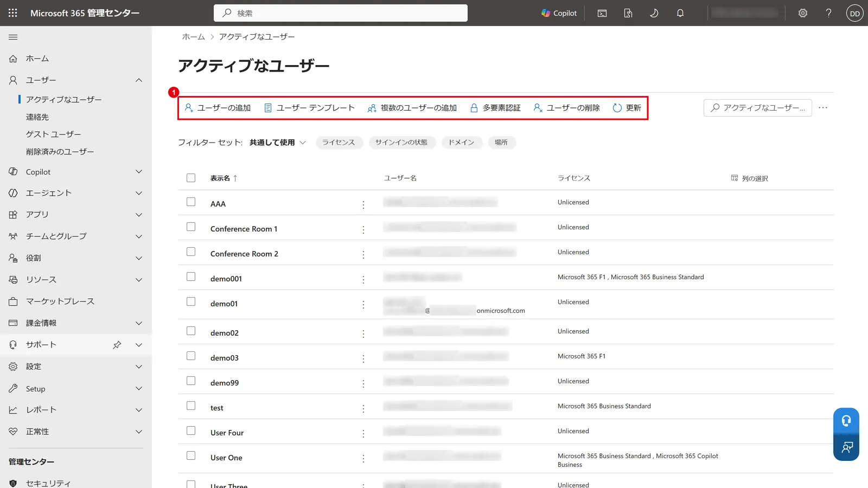Click the 検索 search box
The height and width of the screenshot is (488, 868).
[x=341, y=13]
